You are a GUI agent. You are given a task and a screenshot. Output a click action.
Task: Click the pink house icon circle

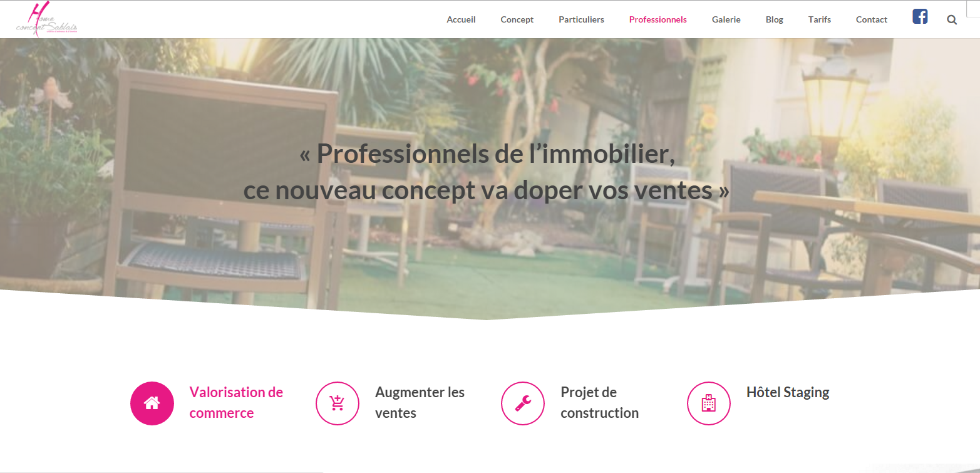point(152,403)
